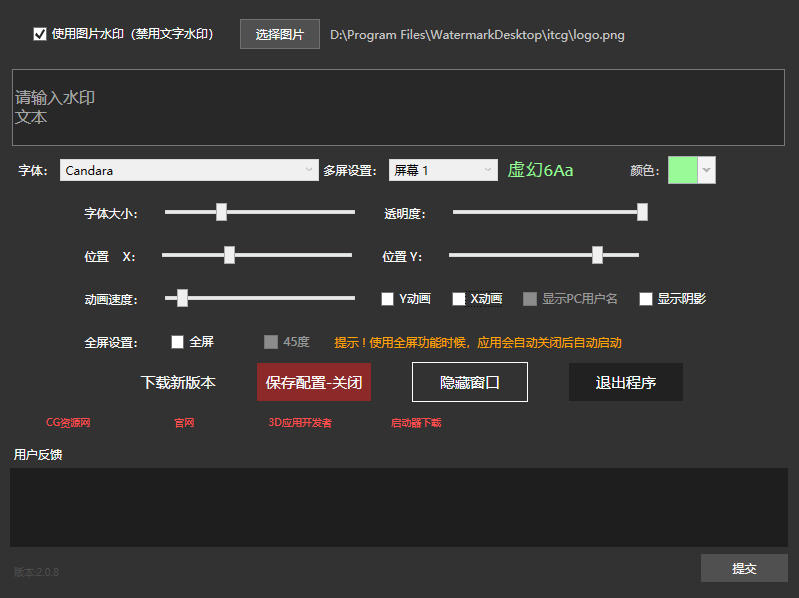Open the Candara font dropdown
The height and width of the screenshot is (598, 799).
coord(189,170)
